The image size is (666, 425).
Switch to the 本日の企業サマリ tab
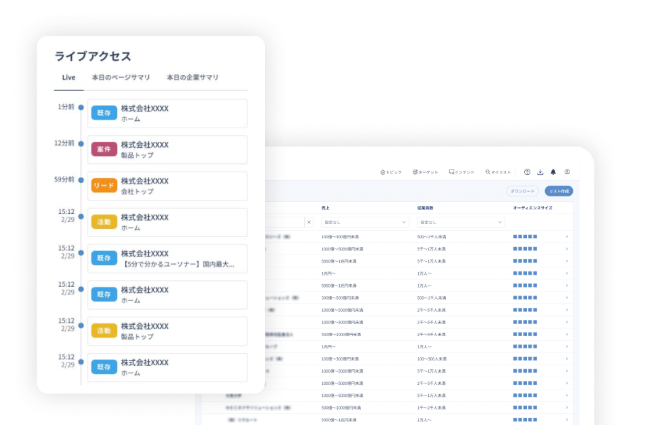pyautogui.click(x=192, y=78)
